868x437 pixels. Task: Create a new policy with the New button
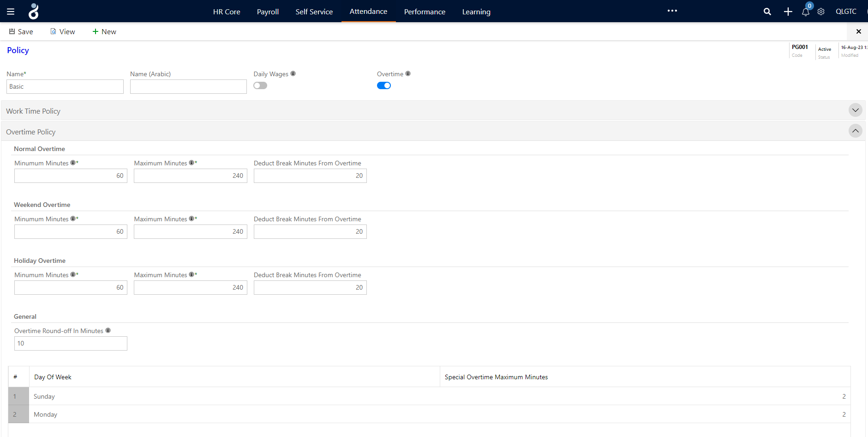click(x=104, y=31)
